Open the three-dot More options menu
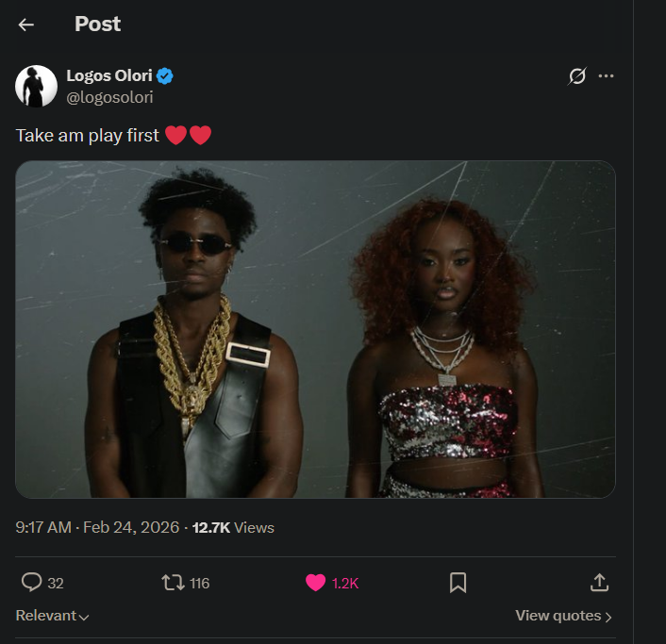 point(607,76)
